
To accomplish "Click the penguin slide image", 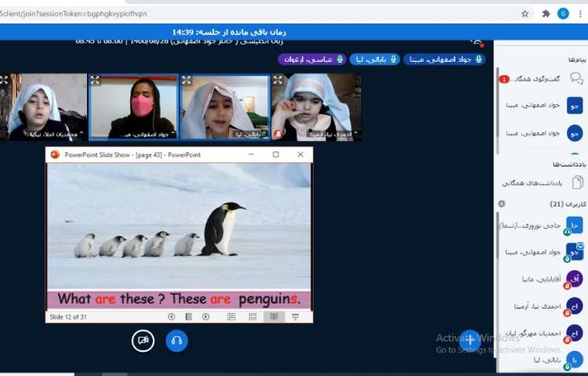I will tap(179, 227).
